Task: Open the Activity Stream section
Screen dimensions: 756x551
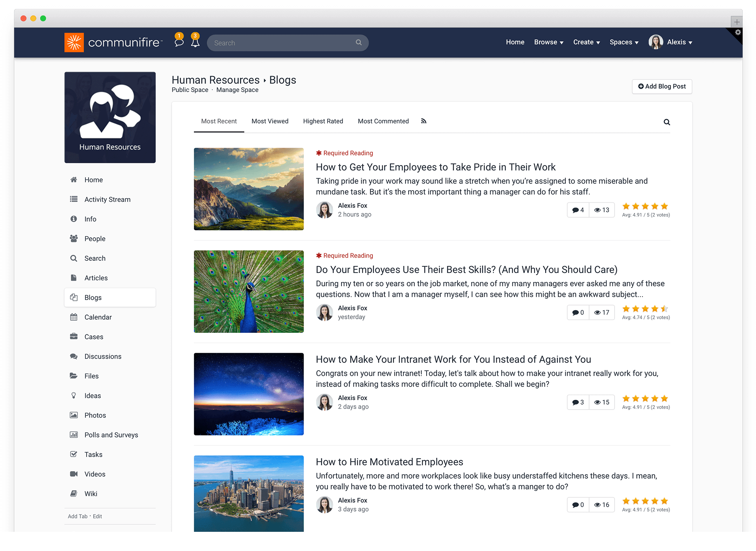Action: [x=107, y=199]
